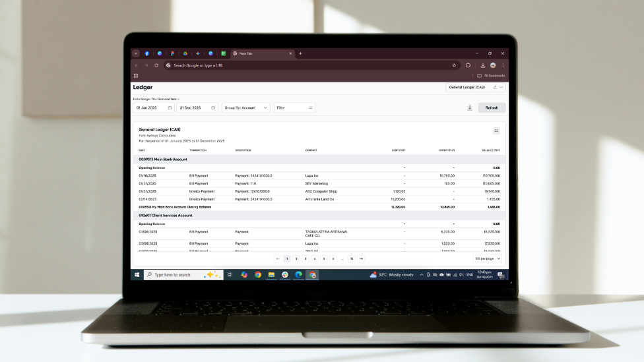Image resolution: width=644 pixels, height=362 pixels.
Task: Open 100 per page dropdown
Action: tap(488, 258)
